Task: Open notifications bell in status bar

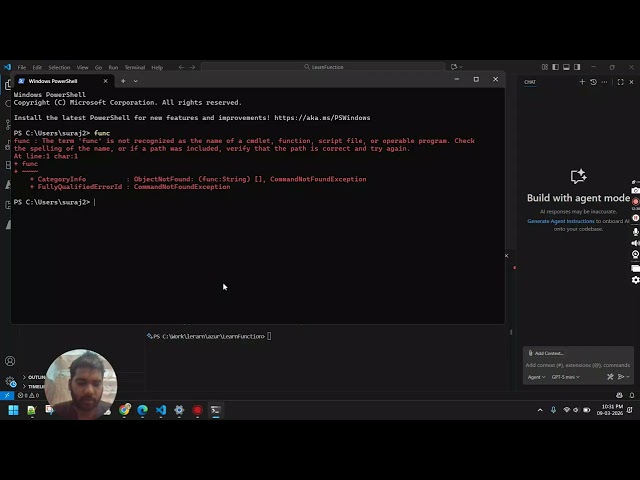Action: [632, 395]
